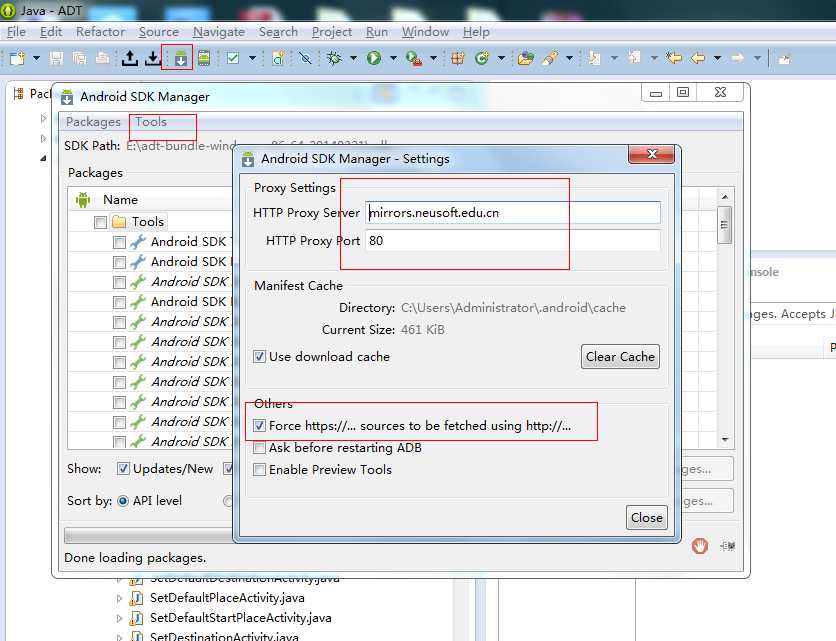Screen dimensions: 836x641
Task: Click the Save All toolbar icon
Action: tap(79, 58)
